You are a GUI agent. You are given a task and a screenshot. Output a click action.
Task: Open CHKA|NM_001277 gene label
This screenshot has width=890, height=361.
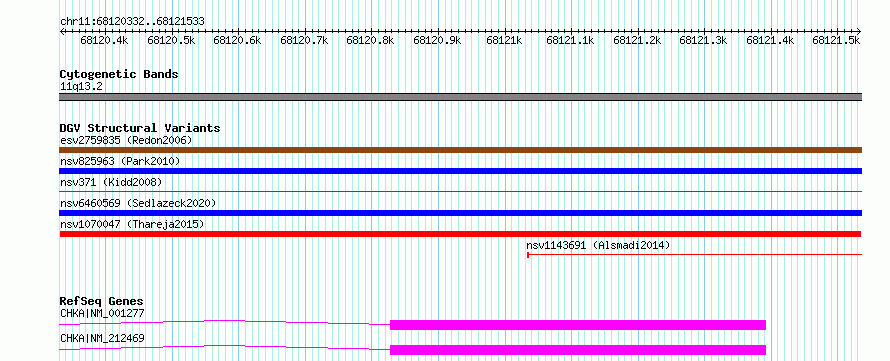(102, 313)
